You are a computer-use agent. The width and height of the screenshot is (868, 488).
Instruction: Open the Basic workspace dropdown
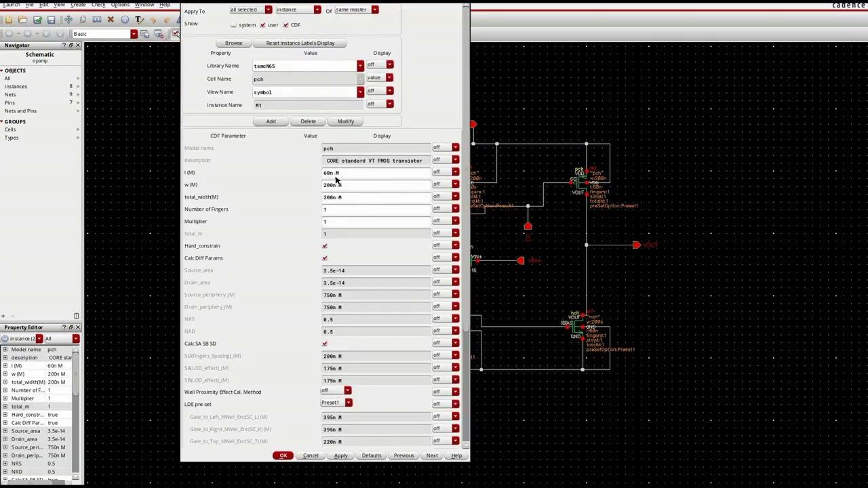[134, 34]
